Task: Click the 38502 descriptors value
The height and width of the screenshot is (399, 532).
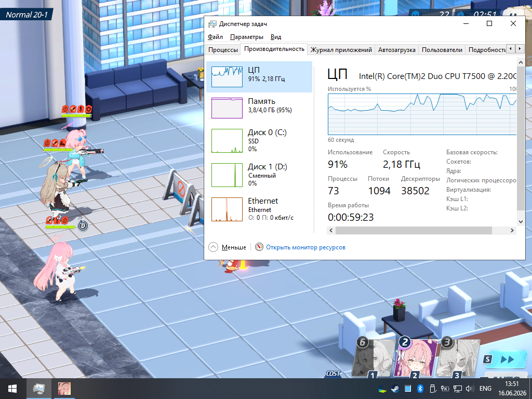Action: click(415, 191)
